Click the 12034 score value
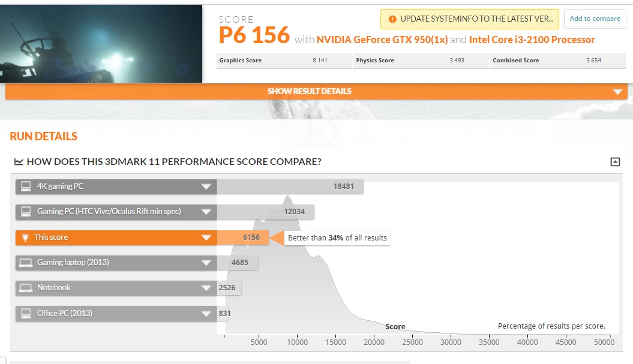Screen dimensions: 633x364 pos(294,212)
